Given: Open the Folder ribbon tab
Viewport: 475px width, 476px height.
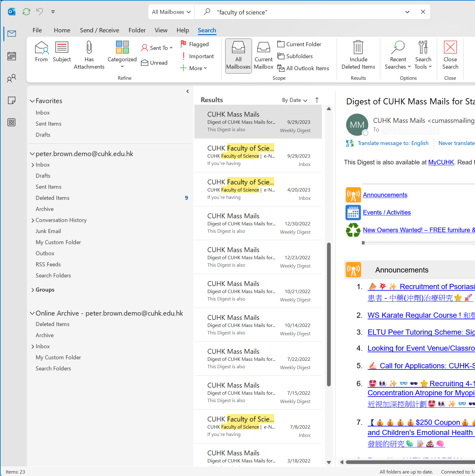Looking at the screenshot, I should click(x=137, y=30).
